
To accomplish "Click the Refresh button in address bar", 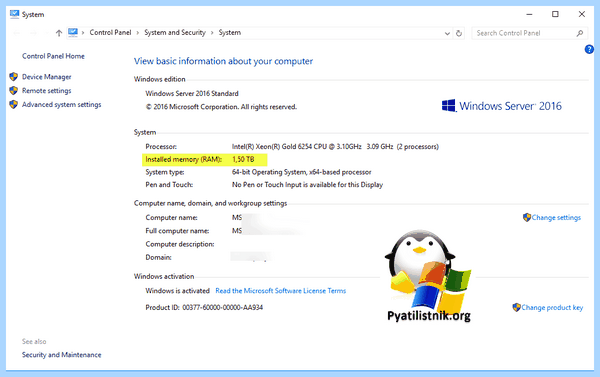I will [x=458, y=33].
